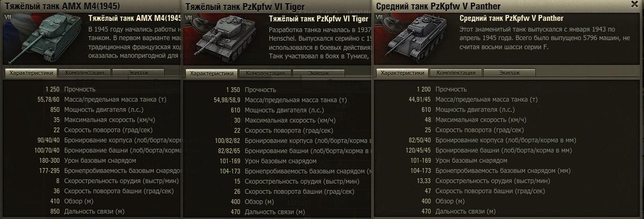The image size is (644, 219).
Task: Click the PzKpfw VI Tiger tank image
Action: click(x=224, y=39)
